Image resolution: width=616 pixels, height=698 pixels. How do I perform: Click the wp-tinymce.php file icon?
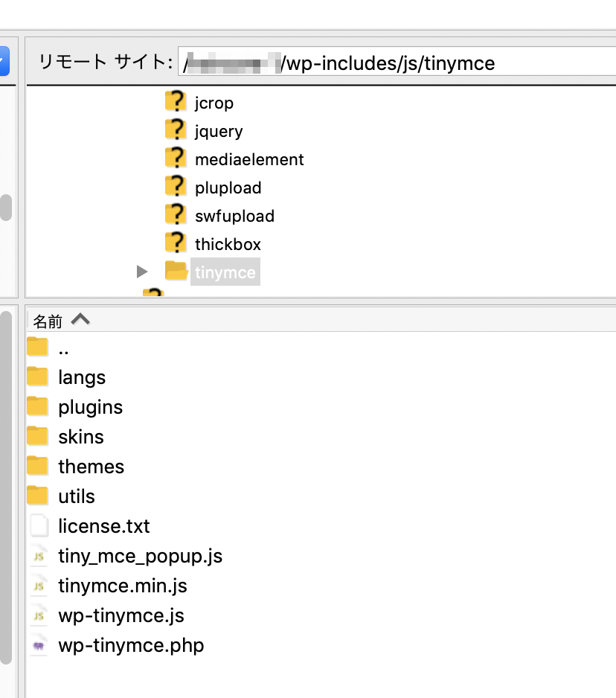(38, 645)
